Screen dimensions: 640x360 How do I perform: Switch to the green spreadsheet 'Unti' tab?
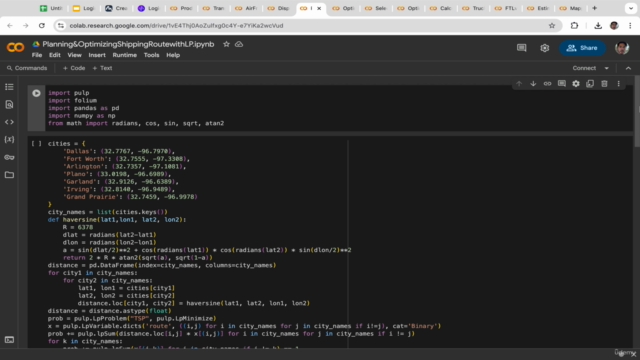pyautogui.click(x=51, y=8)
